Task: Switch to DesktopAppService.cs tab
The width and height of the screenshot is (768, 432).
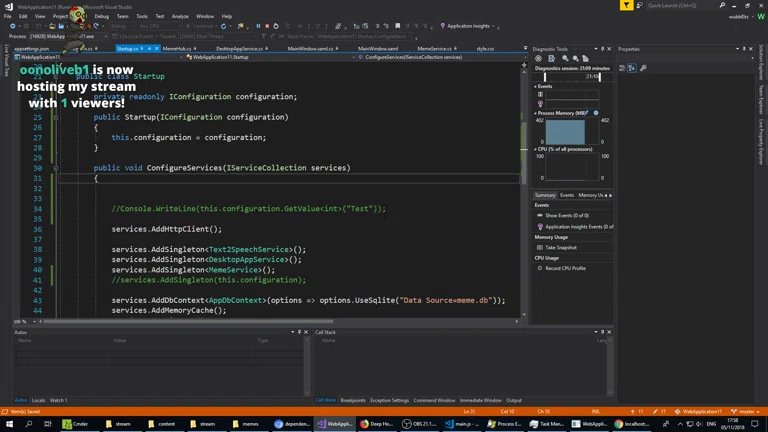Action: (241, 48)
